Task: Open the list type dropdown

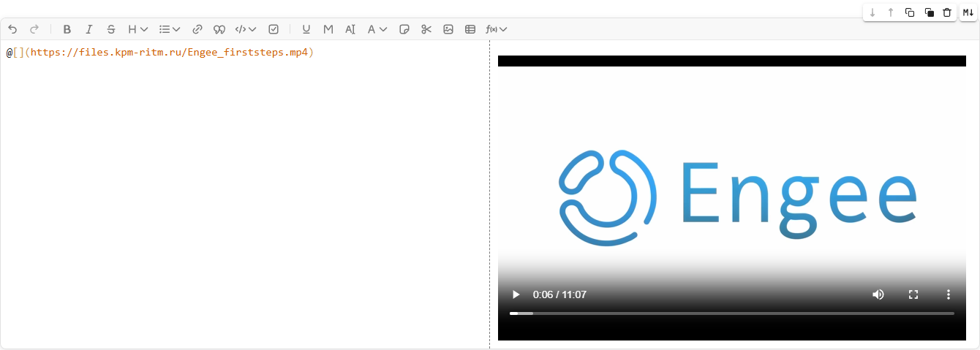Action: (170, 29)
